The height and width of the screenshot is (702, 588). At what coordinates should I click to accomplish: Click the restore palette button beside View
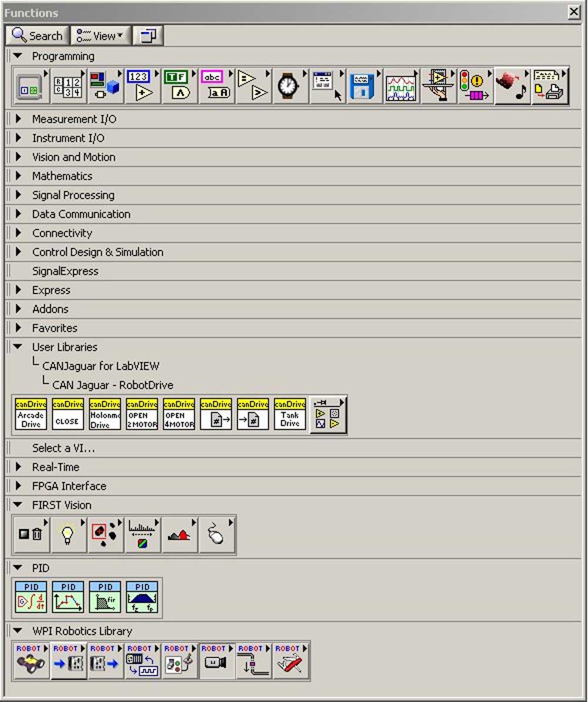[x=148, y=35]
